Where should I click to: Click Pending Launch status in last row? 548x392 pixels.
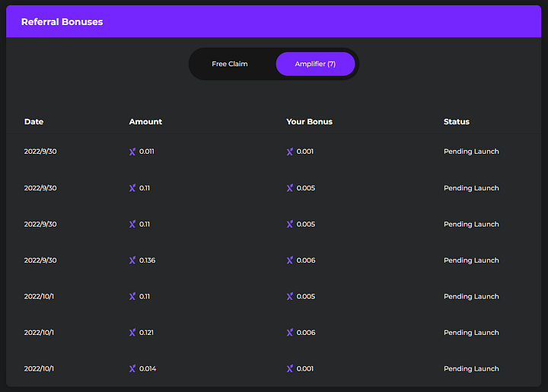471,368
